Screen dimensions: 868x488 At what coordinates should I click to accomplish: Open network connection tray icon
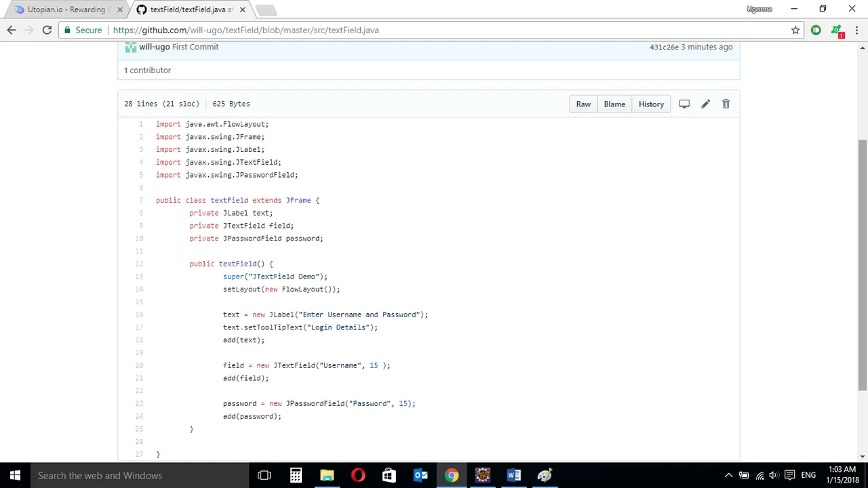tap(759, 475)
